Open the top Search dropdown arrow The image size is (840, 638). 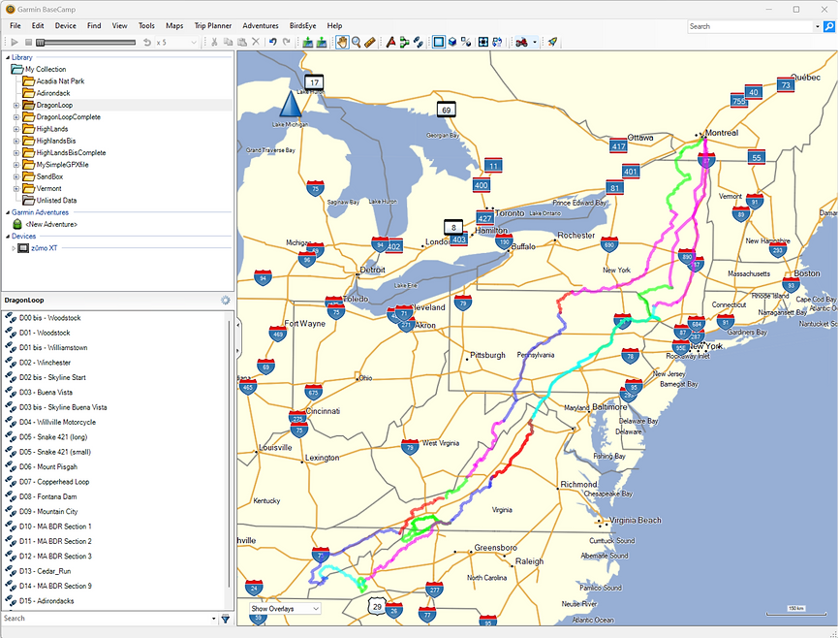click(818, 26)
